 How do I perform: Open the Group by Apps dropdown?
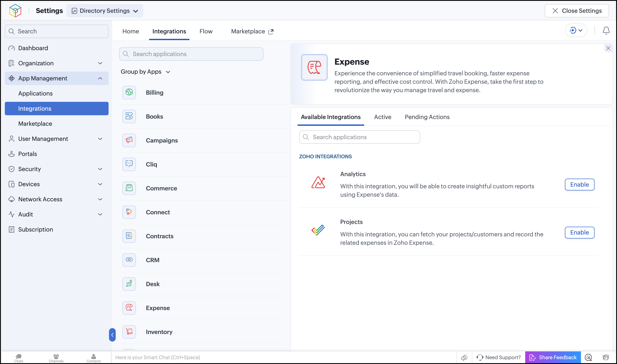click(x=146, y=72)
